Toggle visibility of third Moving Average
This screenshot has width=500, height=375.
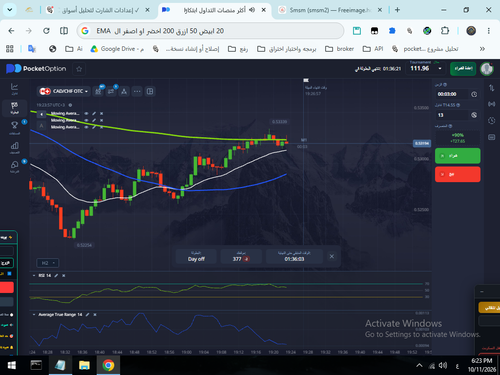[86, 127]
